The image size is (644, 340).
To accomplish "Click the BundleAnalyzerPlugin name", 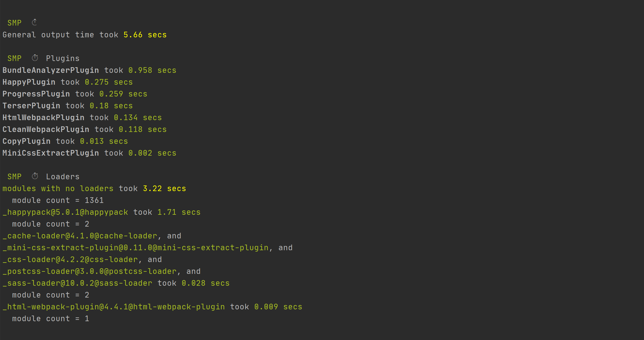I will click(51, 70).
